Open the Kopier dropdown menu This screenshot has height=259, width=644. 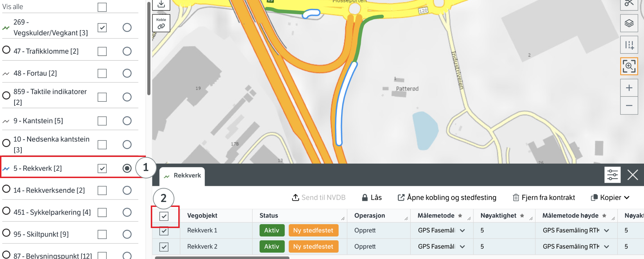click(610, 198)
